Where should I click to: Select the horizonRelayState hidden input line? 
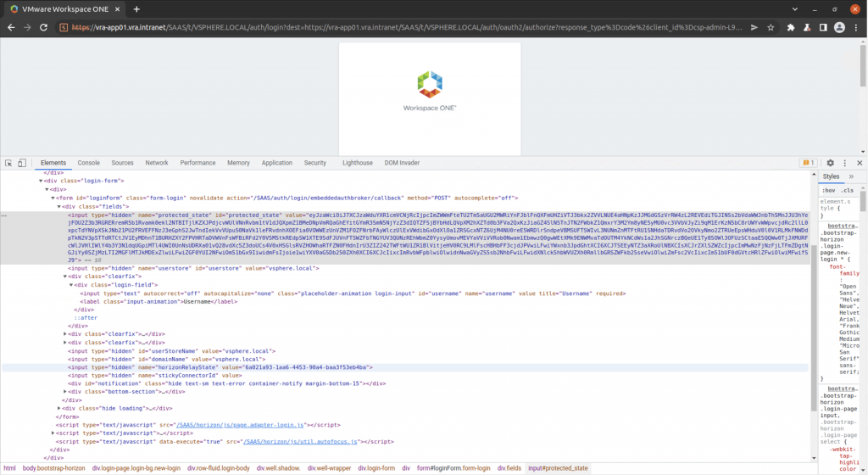point(220,367)
